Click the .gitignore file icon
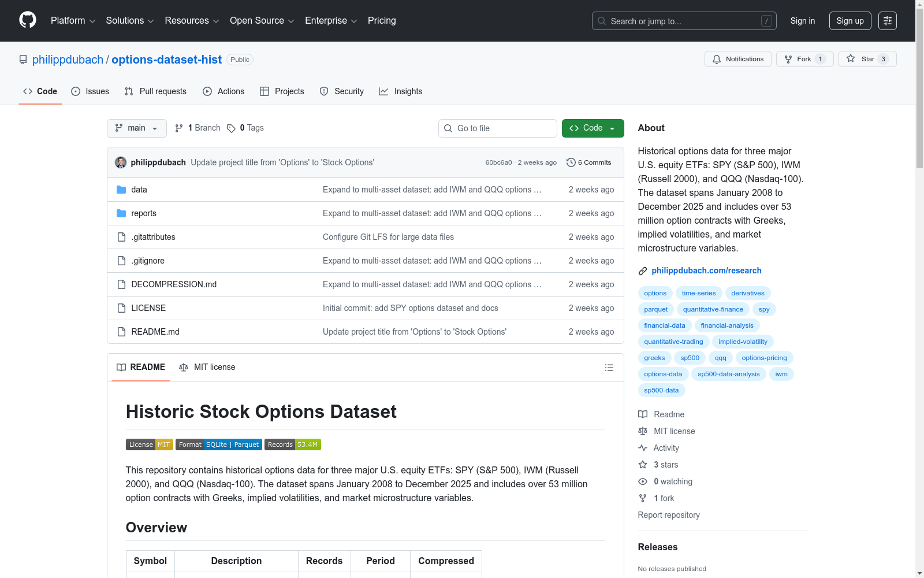 pyautogui.click(x=121, y=261)
